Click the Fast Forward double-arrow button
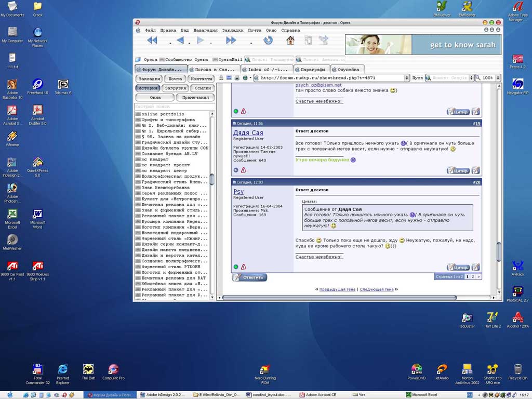 [231, 41]
